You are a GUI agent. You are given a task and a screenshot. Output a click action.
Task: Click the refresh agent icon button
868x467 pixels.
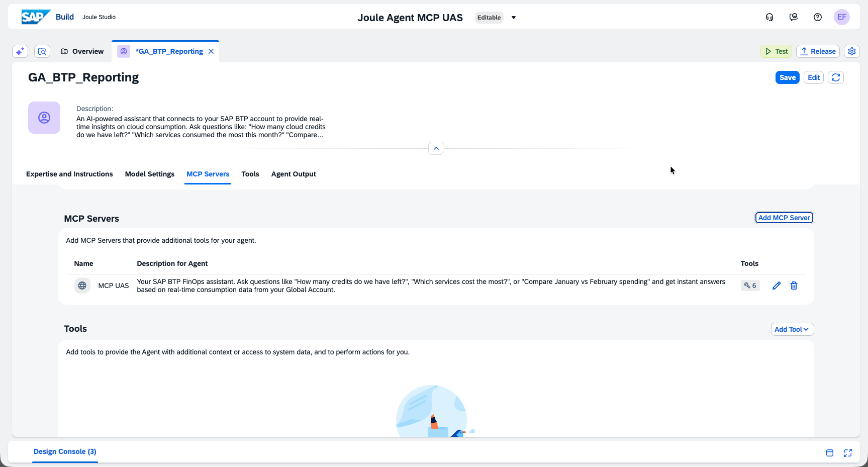(836, 77)
